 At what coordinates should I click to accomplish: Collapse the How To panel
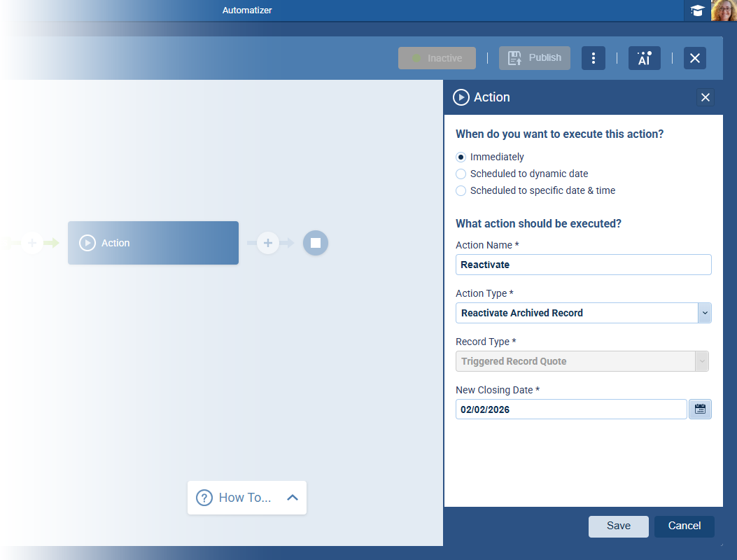pyautogui.click(x=293, y=498)
